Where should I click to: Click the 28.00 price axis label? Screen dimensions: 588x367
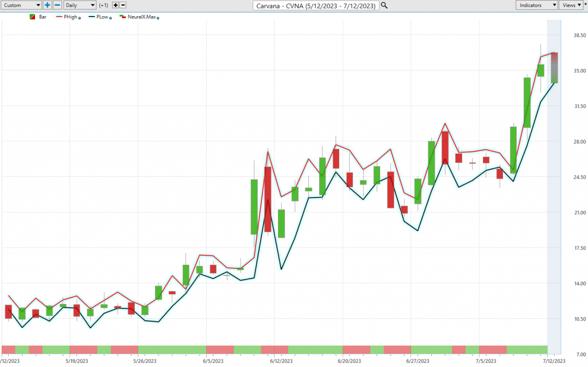pyautogui.click(x=579, y=142)
